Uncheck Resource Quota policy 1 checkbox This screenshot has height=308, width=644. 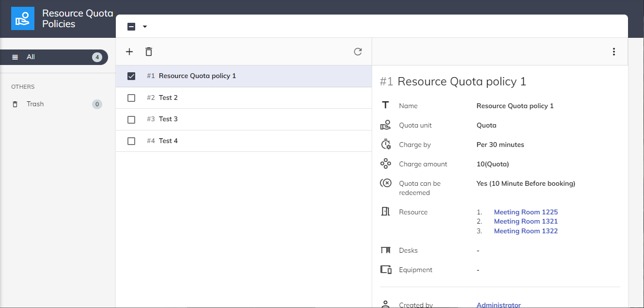pos(131,76)
